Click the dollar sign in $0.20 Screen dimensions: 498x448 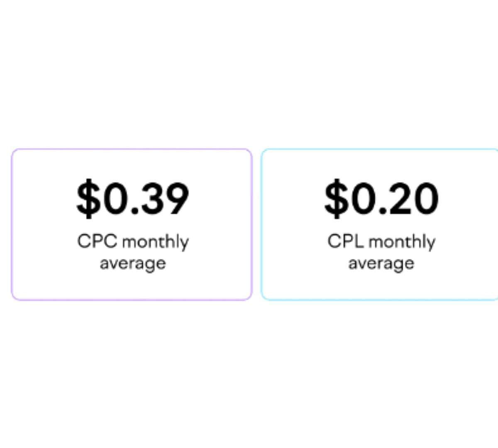coord(334,198)
